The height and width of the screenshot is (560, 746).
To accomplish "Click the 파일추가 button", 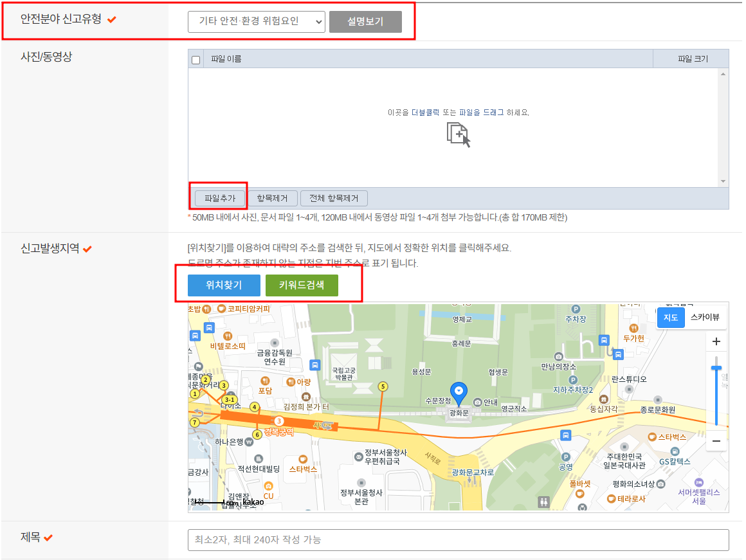I will point(220,198).
